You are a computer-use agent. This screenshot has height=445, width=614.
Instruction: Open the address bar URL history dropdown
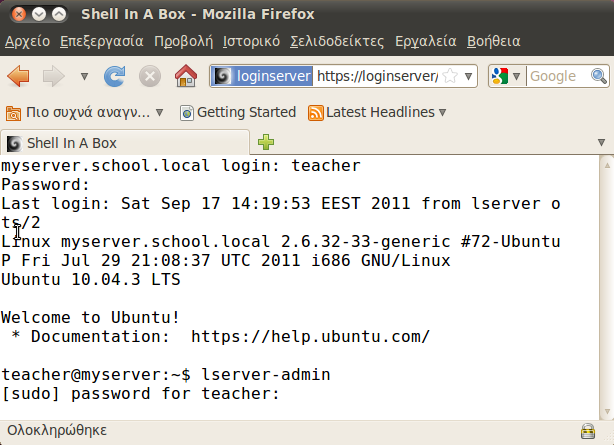468,76
